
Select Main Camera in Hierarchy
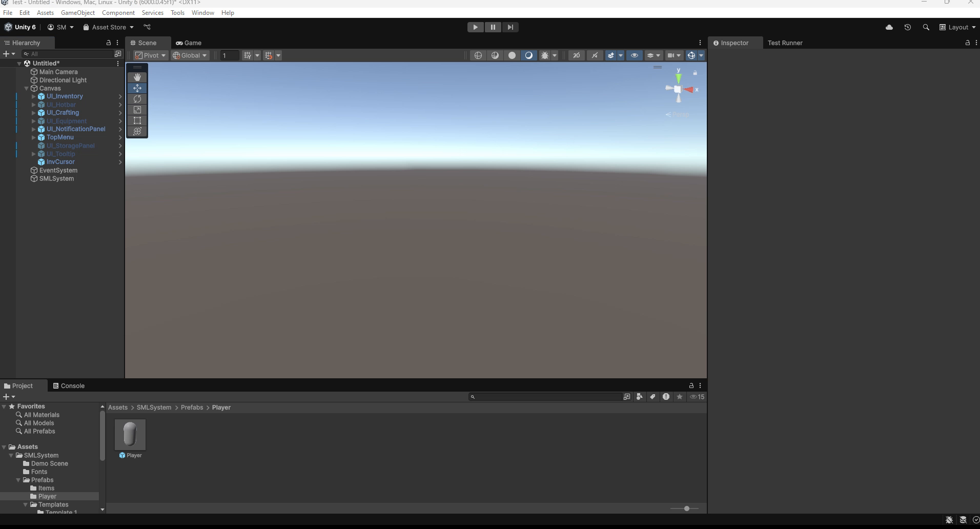[x=58, y=72]
